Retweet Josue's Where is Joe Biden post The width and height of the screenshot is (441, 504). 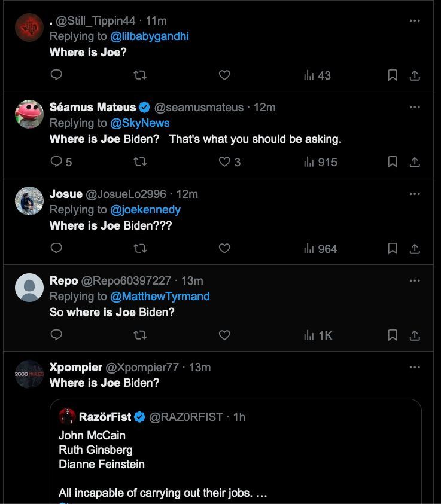[x=140, y=248]
